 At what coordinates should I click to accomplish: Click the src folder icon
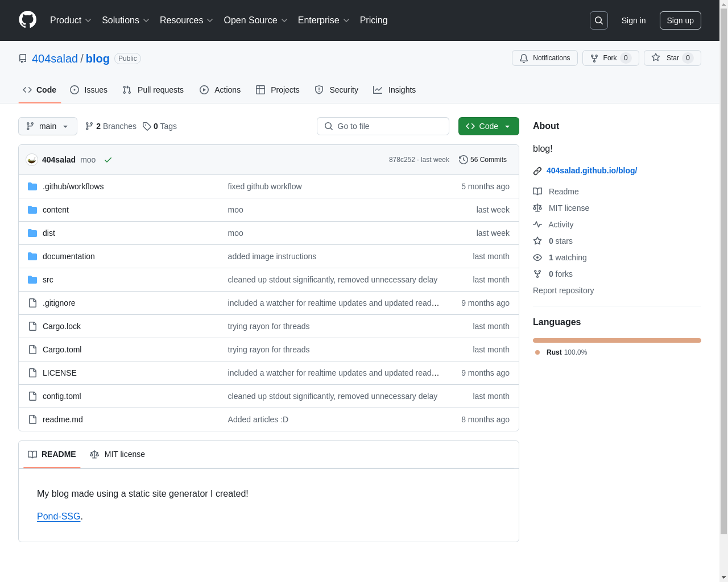click(x=32, y=280)
